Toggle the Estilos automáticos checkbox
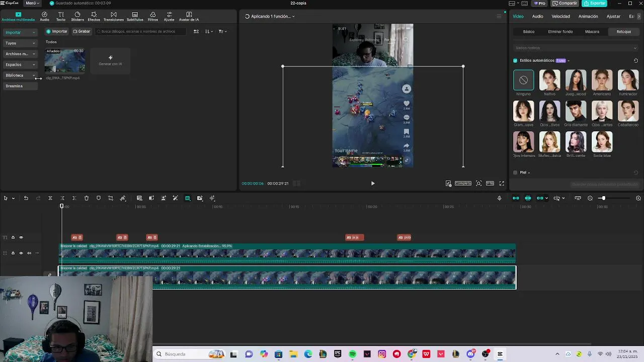644x362 pixels. [515, 60]
